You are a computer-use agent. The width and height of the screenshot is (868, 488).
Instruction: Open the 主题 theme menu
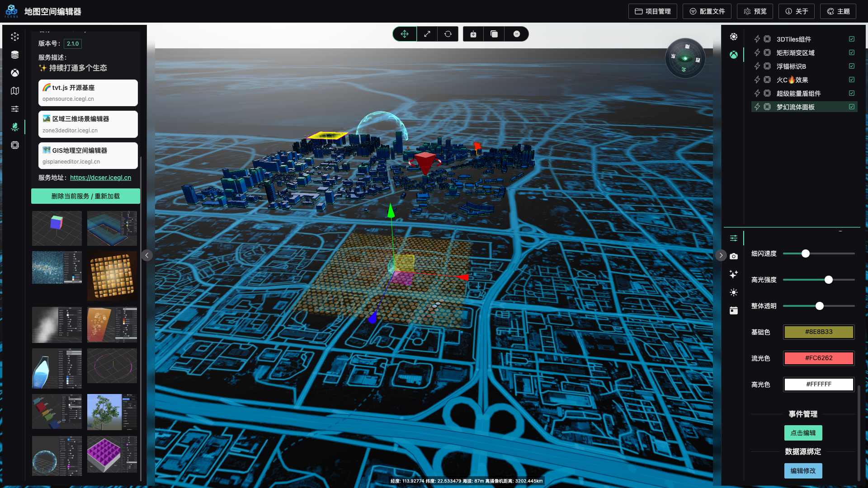pos(838,11)
